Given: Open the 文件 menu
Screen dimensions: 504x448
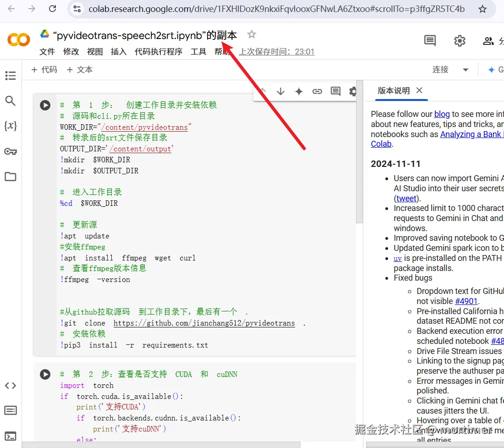Looking at the screenshot, I should [x=47, y=52].
